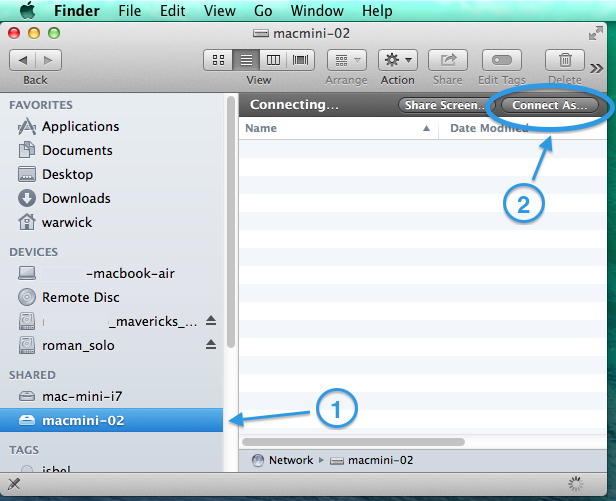Click the file list horizontal scrollbar
The image size is (616, 501).
(x=354, y=442)
